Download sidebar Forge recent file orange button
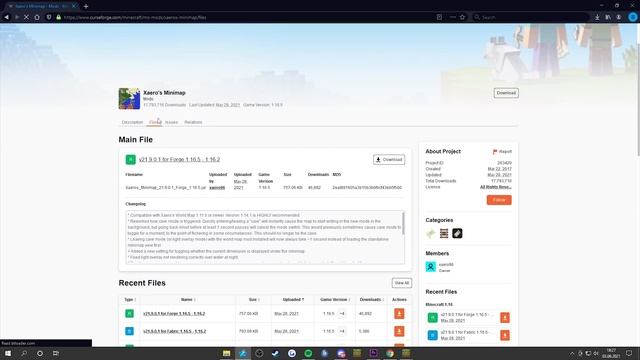Image resolution: width=640 pixels, height=360 pixels. point(505,318)
